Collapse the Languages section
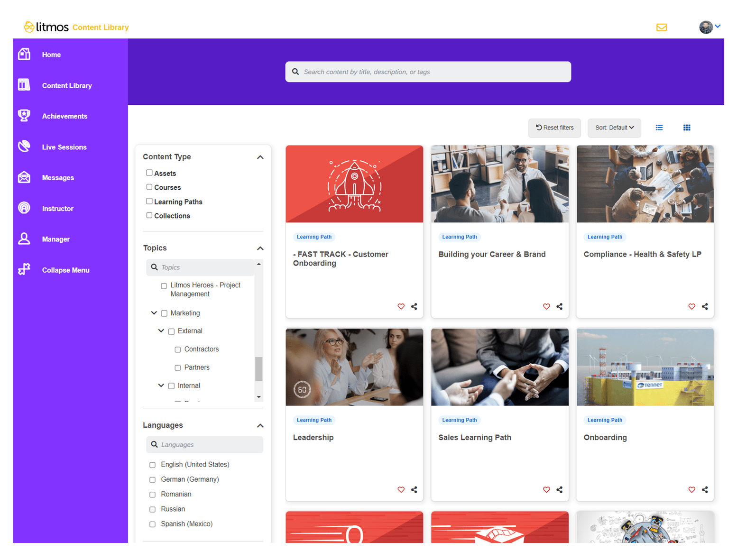 [x=260, y=425]
